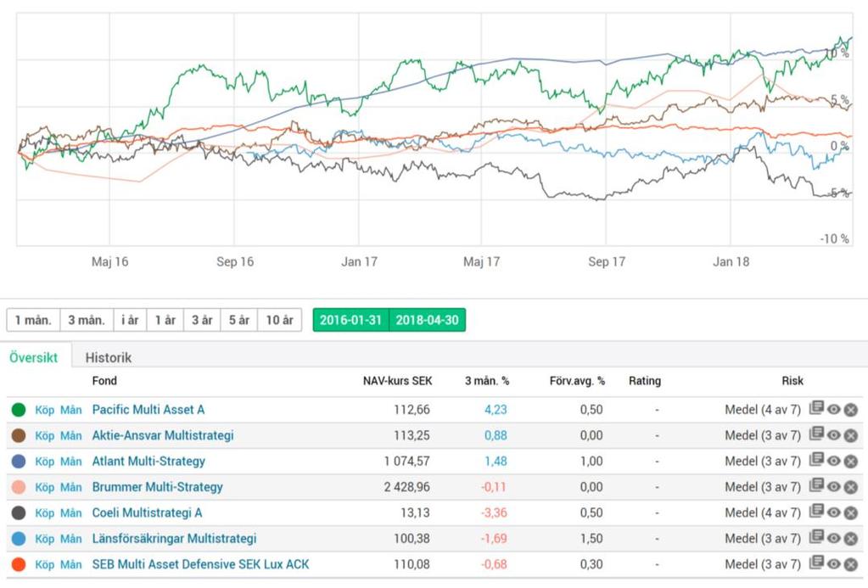
Task: Open document icon for Brummer Multi-Strategy
Action: 816,485
